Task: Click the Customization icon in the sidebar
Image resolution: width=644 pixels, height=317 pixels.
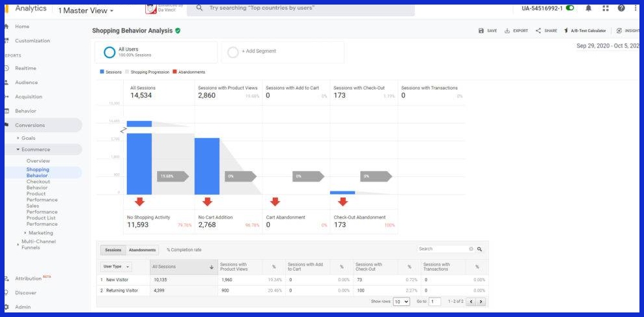Action: (x=7, y=40)
